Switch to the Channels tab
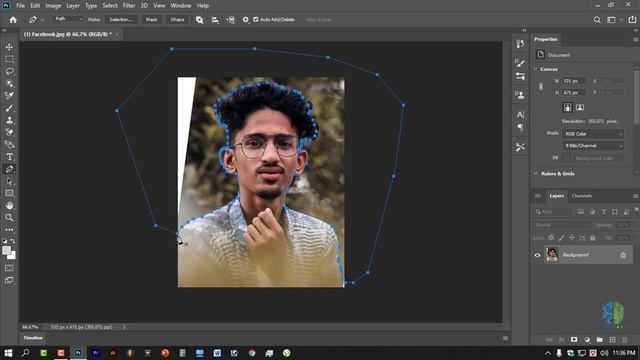The height and width of the screenshot is (360, 640). point(582,196)
